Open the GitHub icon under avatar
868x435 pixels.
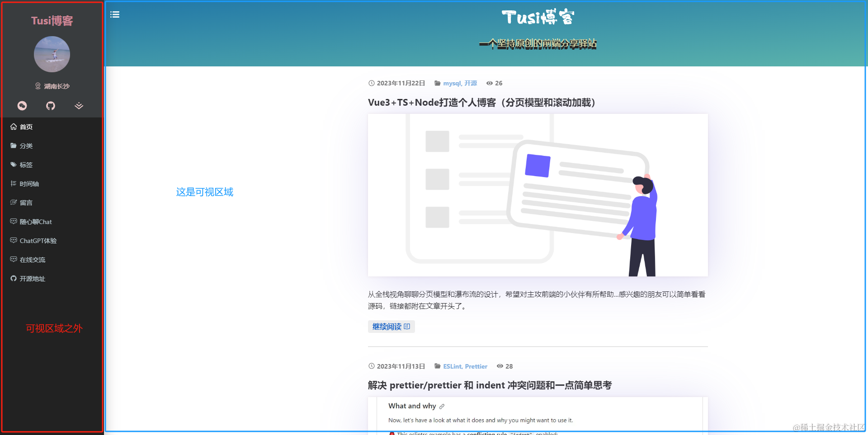point(51,106)
